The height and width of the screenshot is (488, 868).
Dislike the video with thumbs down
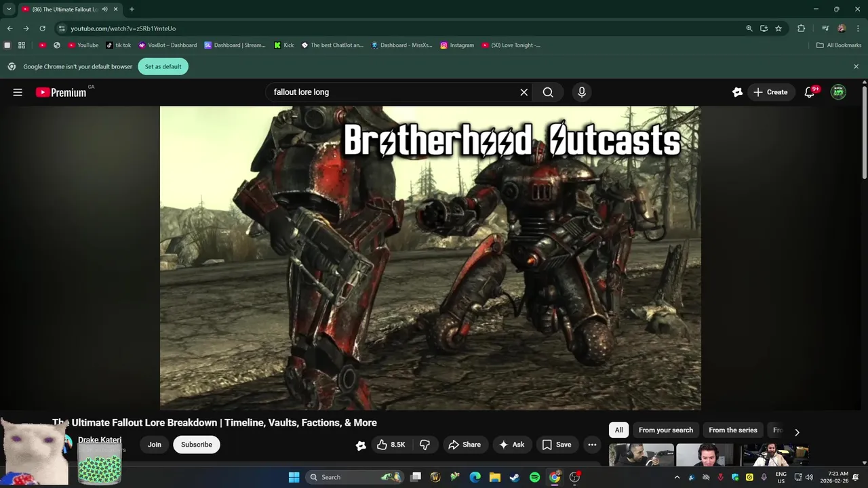click(x=425, y=445)
